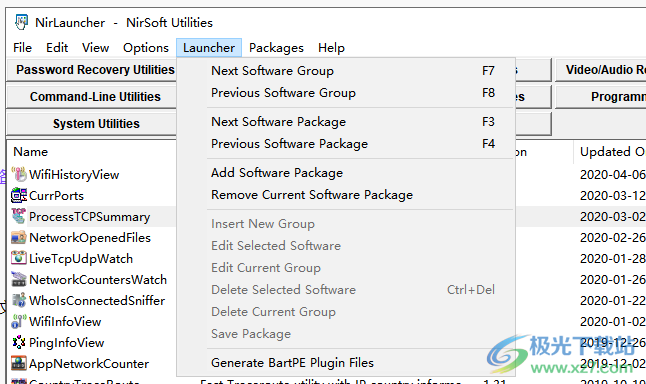
Task: Click the 2020-01-28 updated date
Action: (613, 259)
